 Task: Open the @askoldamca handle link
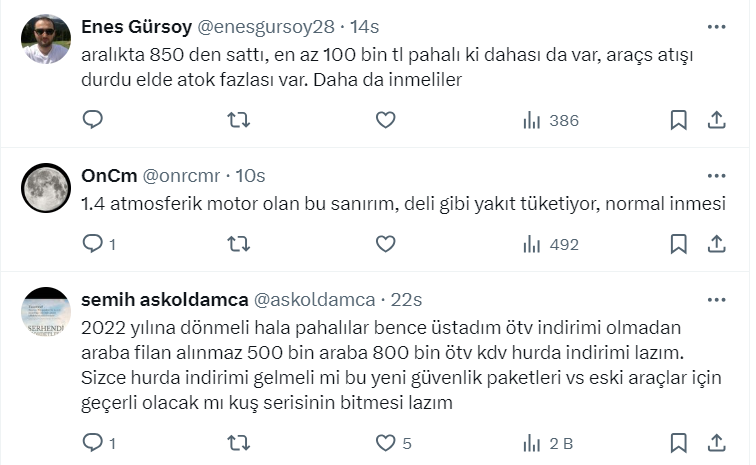pos(315,299)
